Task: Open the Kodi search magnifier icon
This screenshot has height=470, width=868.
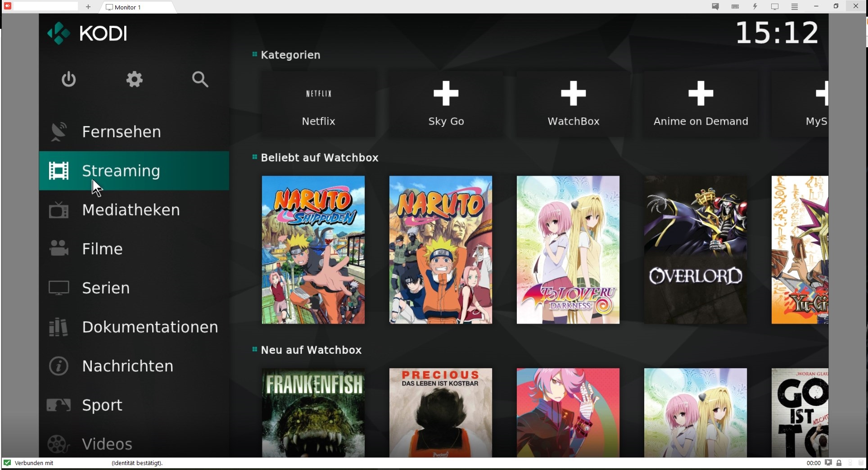Action: (x=200, y=79)
